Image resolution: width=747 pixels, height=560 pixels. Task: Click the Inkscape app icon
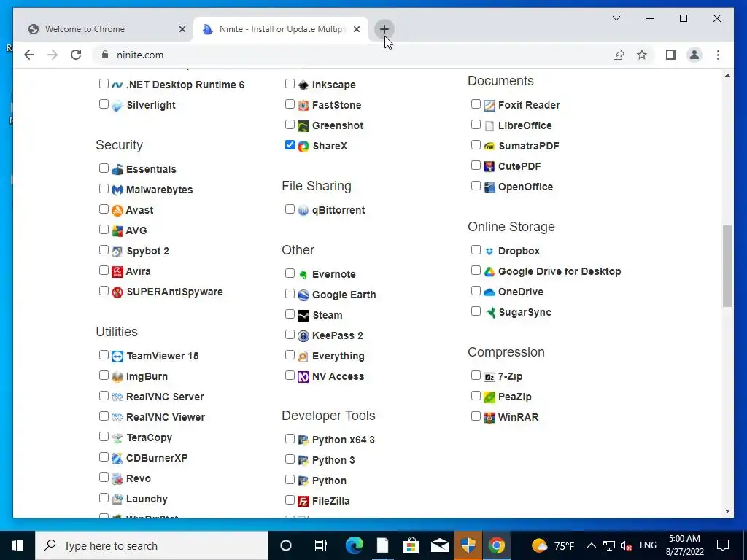pyautogui.click(x=303, y=85)
